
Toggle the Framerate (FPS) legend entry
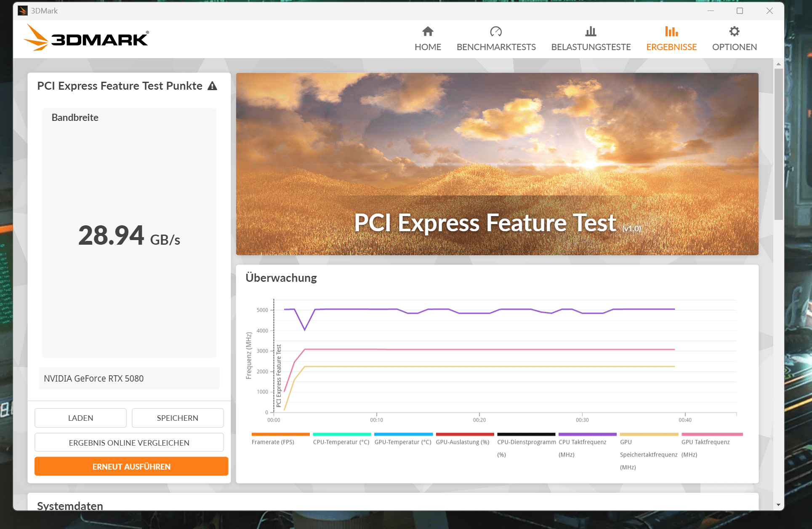click(x=273, y=442)
